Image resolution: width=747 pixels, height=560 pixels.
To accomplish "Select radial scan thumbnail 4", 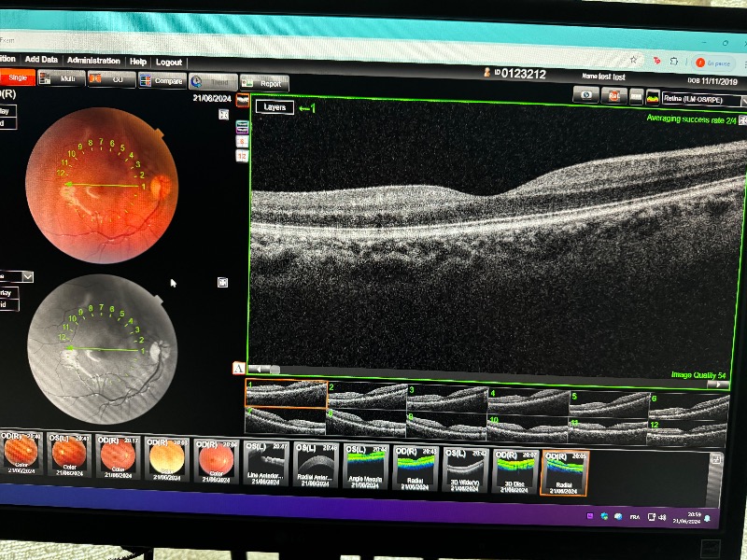I will (x=528, y=401).
